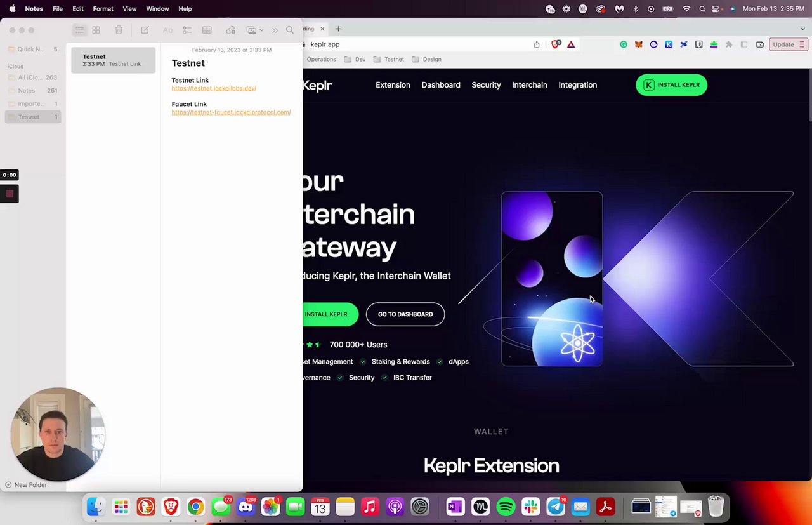The width and height of the screenshot is (812, 525).
Task: Switch Notes to list view
Action: coord(79,30)
